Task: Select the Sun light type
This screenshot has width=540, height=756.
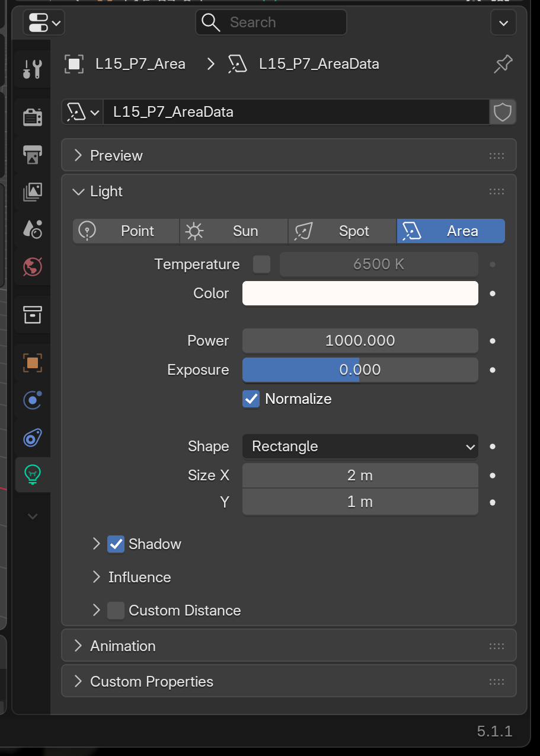Action: (x=234, y=231)
